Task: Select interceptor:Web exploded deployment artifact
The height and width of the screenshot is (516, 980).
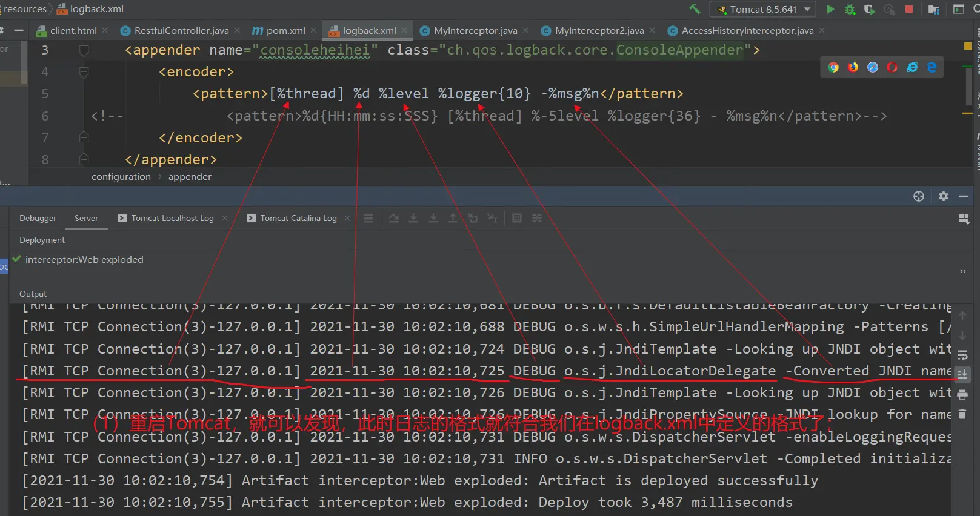Action: 84,259
